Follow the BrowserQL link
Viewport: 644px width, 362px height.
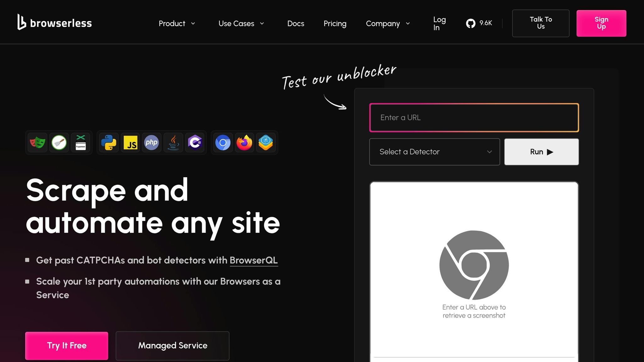tap(253, 260)
